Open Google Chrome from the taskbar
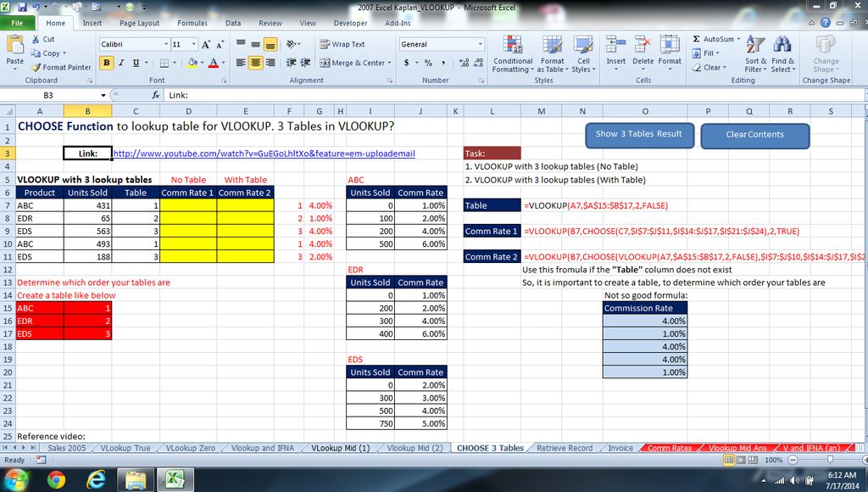 (57, 479)
